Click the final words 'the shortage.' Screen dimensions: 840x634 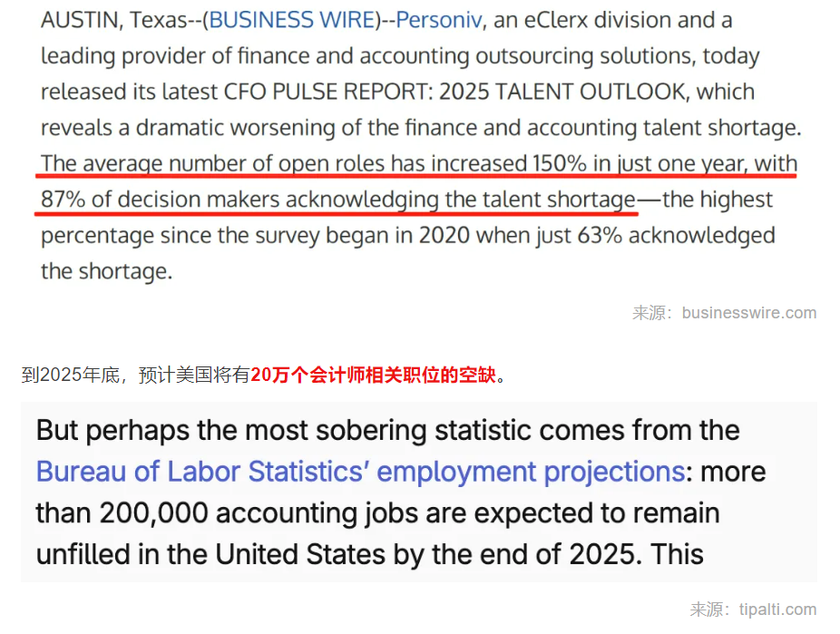click(x=107, y=272)
